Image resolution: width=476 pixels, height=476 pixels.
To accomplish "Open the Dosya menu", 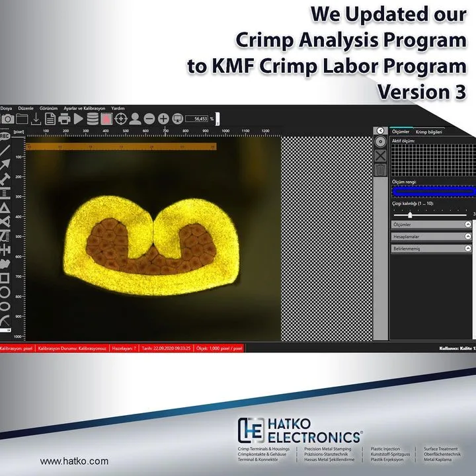I will 6,108.
